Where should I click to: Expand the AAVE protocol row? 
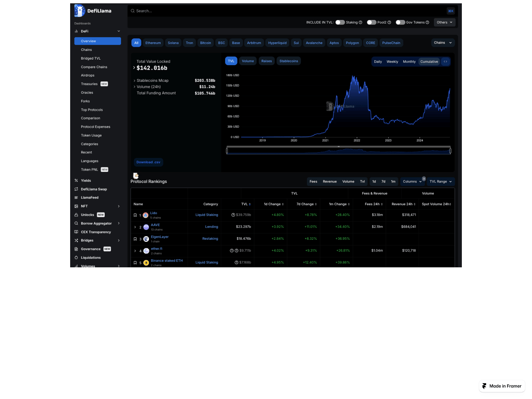click(135, 227)
